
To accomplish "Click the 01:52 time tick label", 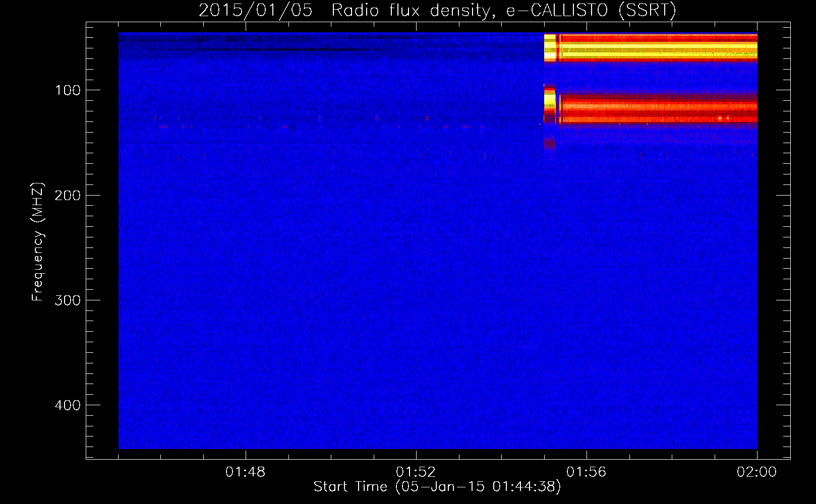I will [416, 472].
